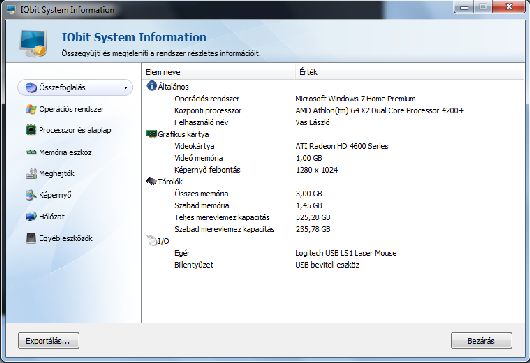Screen dimensions: 530x363
Task: Select the Általános group row
Action: tap(333, 87)
